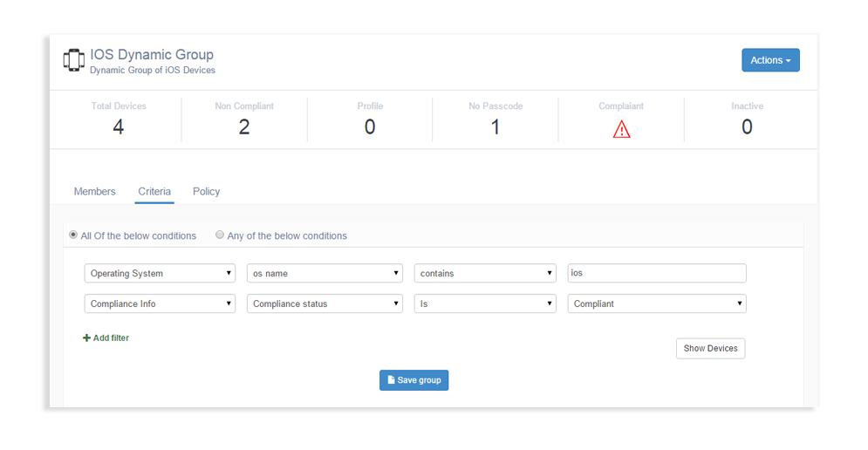The image size is (868, 450).
Task: Select 'Any of the below conditions' option
Action: [220, 235]
